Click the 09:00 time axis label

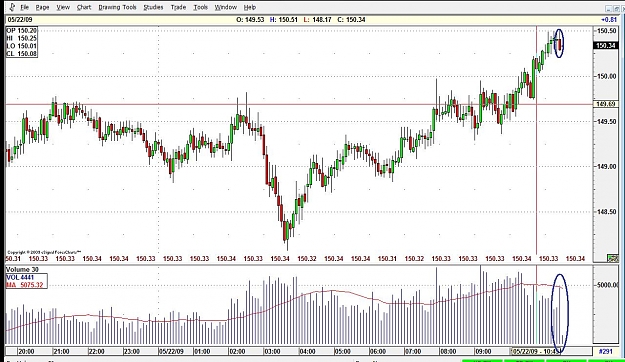483,351
